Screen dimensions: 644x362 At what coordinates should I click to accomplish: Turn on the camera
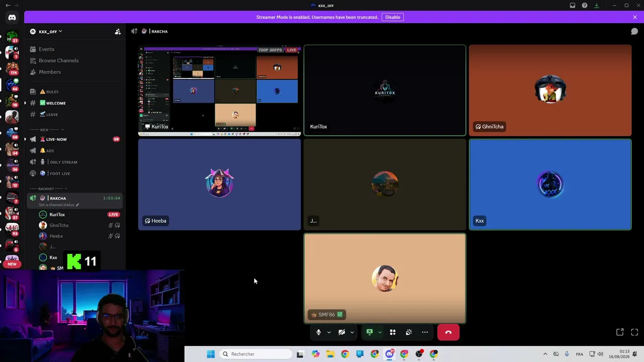click(x=342, y=332)
